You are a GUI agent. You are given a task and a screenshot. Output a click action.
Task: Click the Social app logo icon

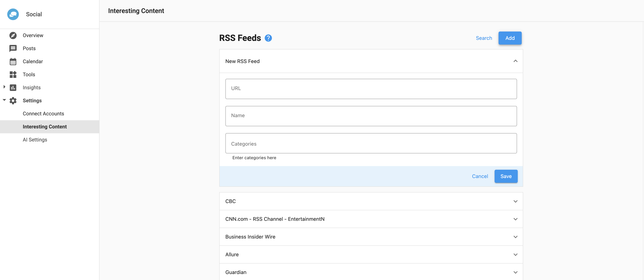13,14
